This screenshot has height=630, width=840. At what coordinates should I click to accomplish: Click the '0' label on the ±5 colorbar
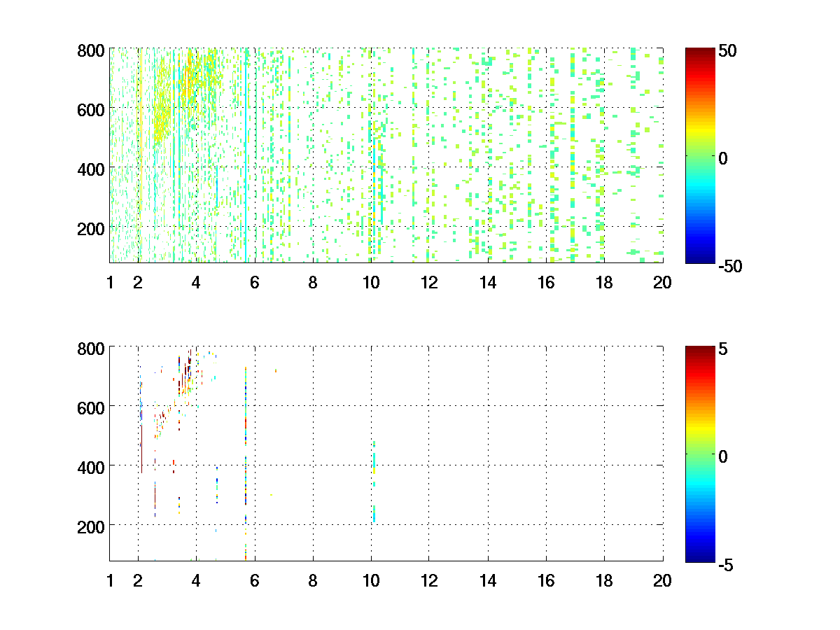723,456
